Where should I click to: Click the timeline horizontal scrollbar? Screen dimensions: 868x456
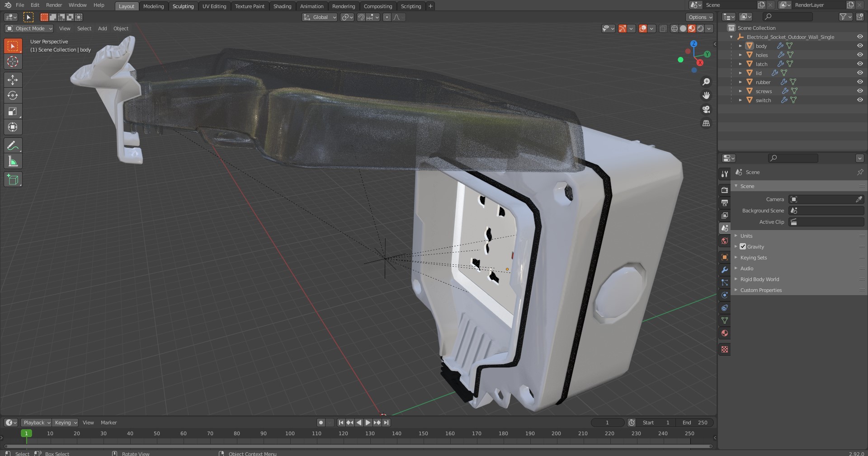pos(359,447)
